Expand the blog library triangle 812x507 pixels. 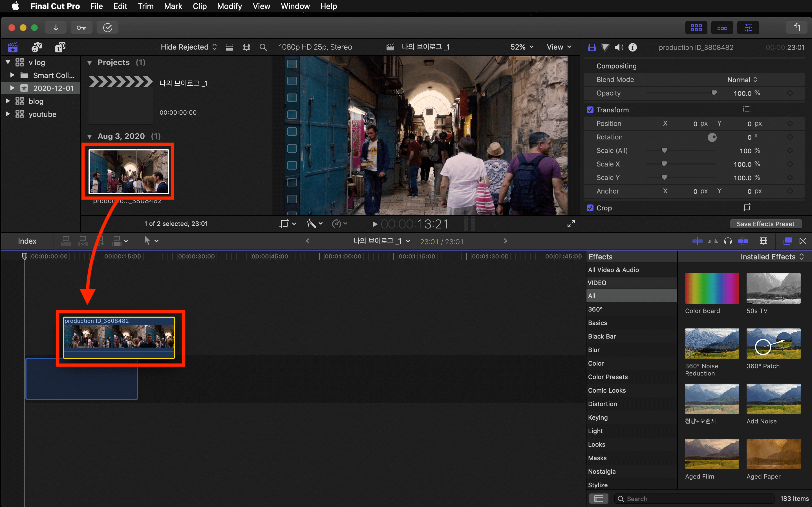(x=8, y=101)
